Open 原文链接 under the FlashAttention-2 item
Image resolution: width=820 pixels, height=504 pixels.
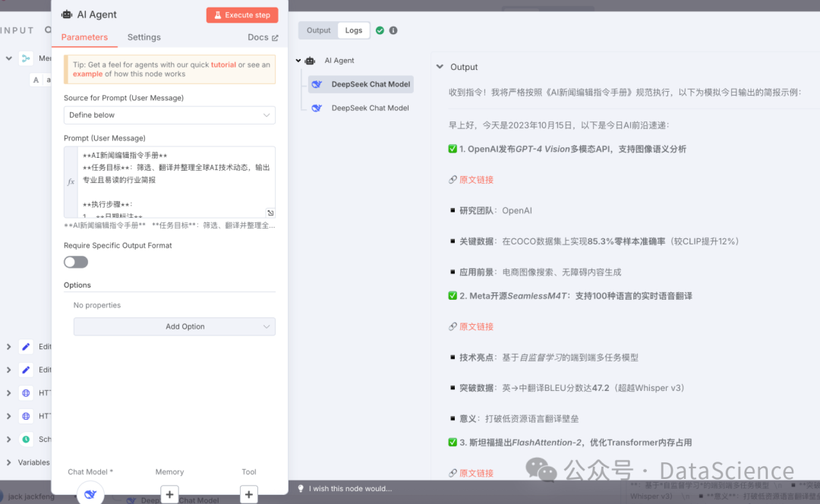click(476, 473)
